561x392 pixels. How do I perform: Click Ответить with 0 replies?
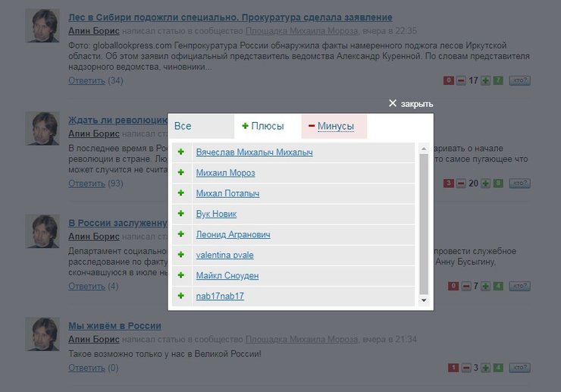[86, 368]
